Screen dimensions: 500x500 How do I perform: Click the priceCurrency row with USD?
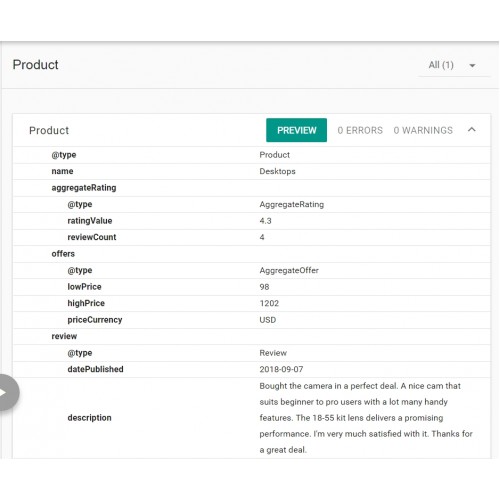(252, 320)
